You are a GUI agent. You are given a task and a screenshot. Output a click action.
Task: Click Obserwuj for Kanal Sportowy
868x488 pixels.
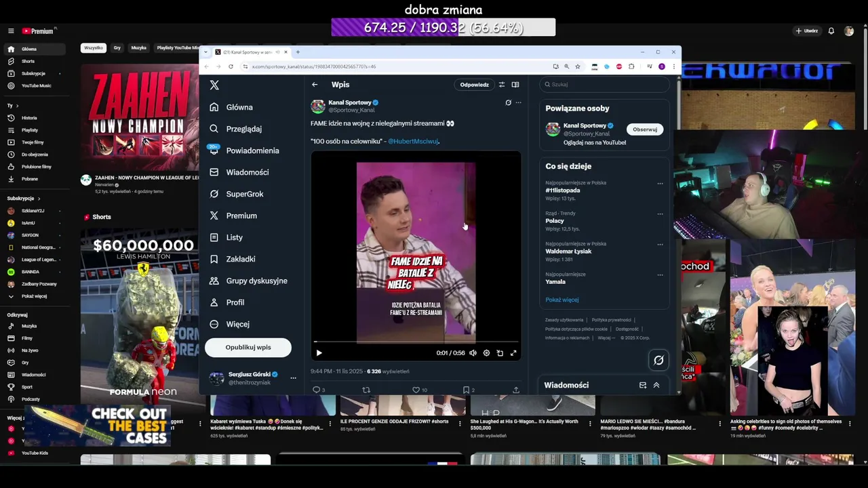(645, 129)
